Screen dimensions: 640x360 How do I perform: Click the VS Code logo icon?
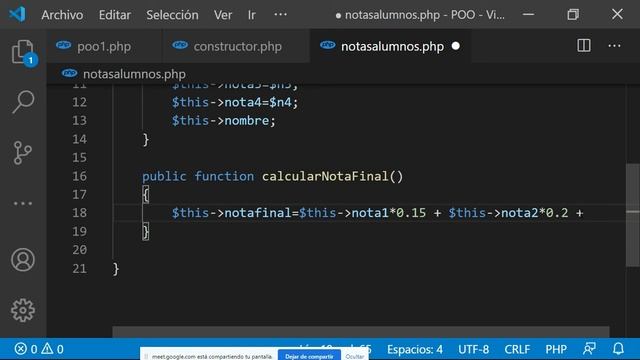pyautogui.click(x=17, y=15)
